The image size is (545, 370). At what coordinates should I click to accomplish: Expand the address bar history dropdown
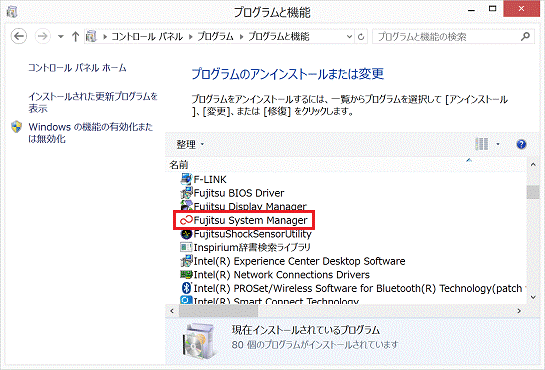(349, 36)
